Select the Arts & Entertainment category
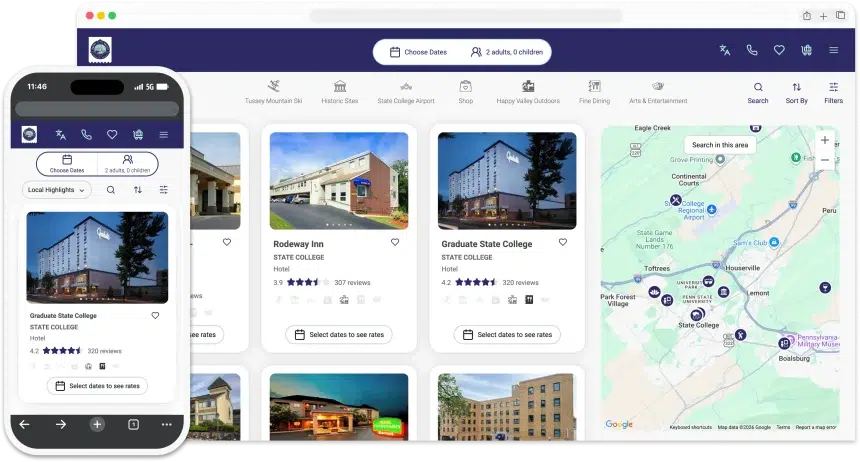860x462 pixels. 658,92
